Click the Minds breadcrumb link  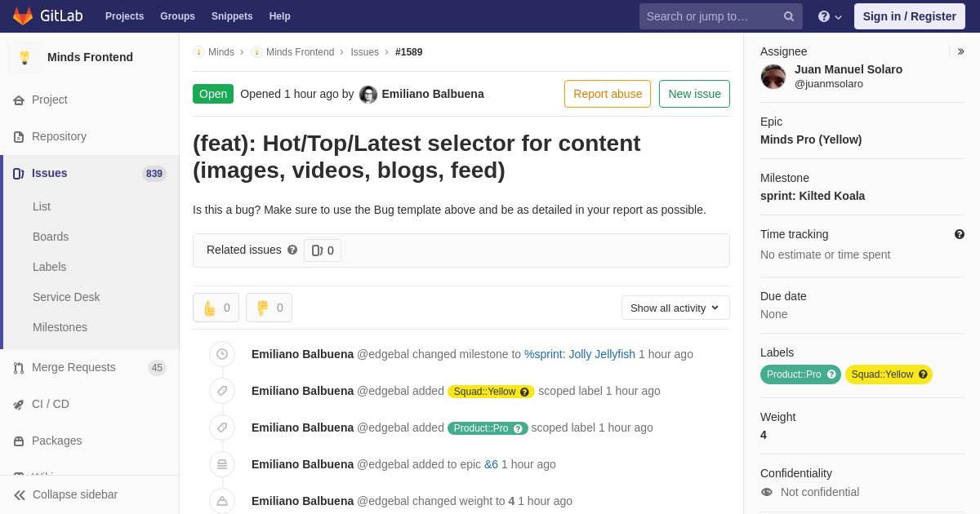(x=221, y=52)
